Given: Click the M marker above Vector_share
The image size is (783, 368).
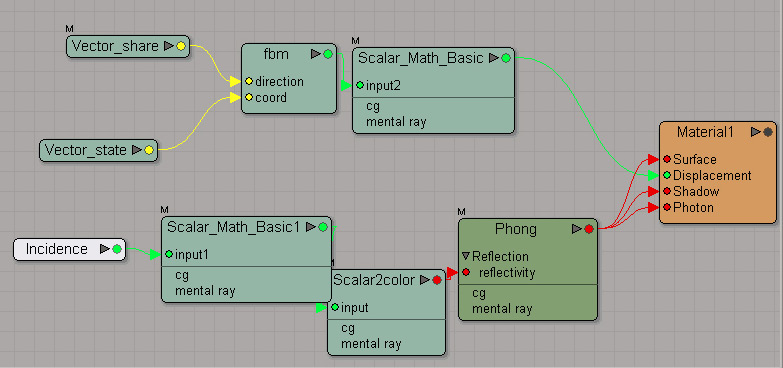Looking at the screenshot, I should pos(69,28).
